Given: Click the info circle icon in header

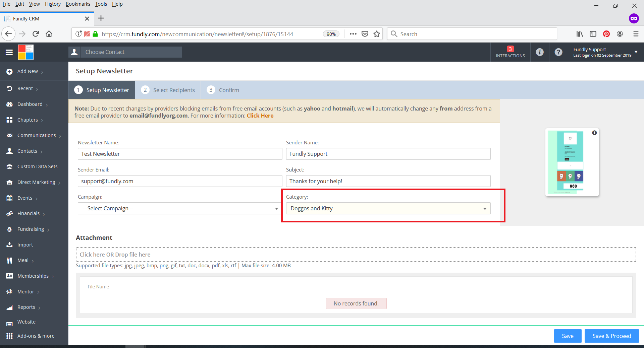Looking at the screenshot, I should [x=539, y=52].
